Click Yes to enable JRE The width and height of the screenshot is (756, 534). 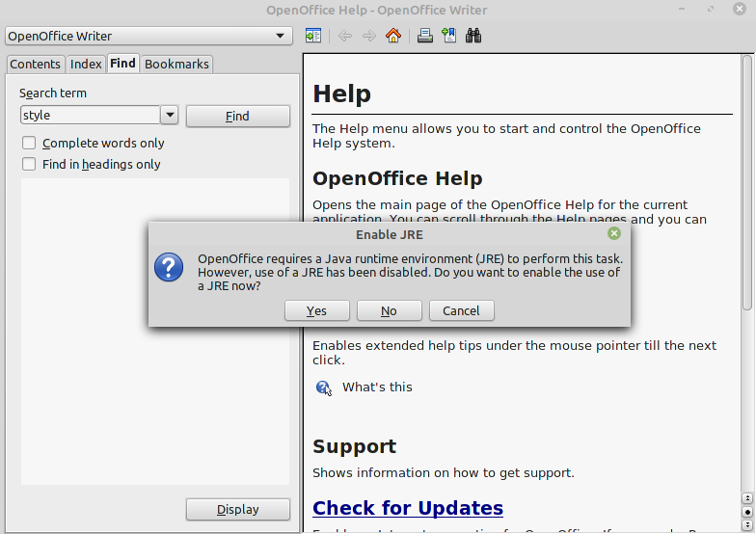(x=316, y=310)
